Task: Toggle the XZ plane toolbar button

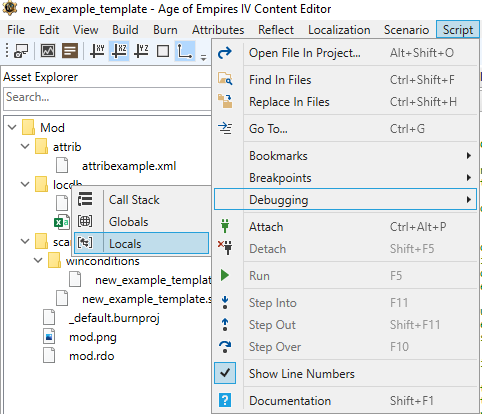Action: point(119,51)
